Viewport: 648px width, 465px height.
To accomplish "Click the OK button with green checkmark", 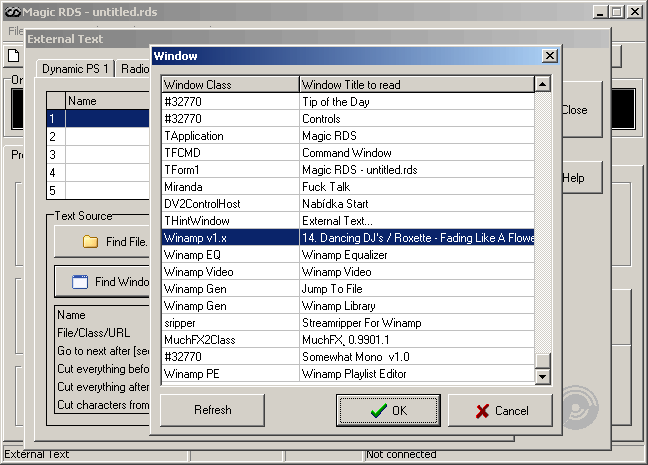I will (388, 410).
